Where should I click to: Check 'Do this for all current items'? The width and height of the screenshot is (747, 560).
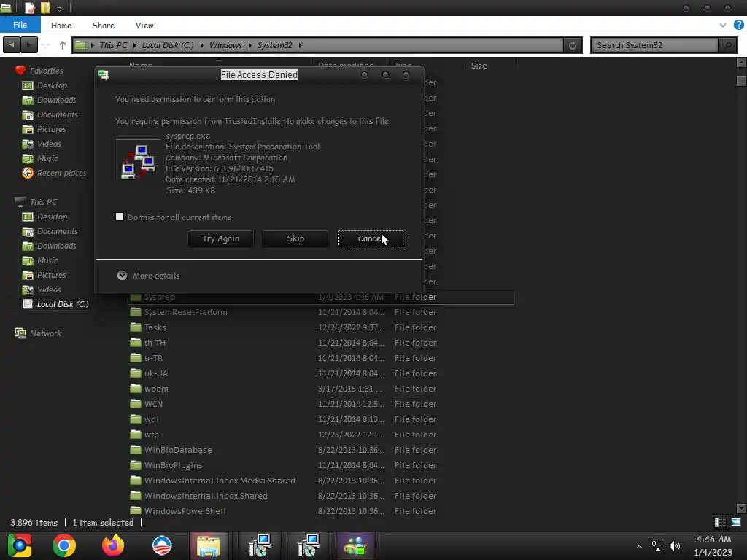pos(120,217)
